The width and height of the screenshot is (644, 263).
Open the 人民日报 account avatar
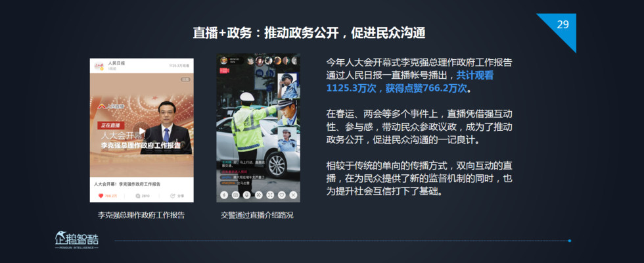click(99, 66)
